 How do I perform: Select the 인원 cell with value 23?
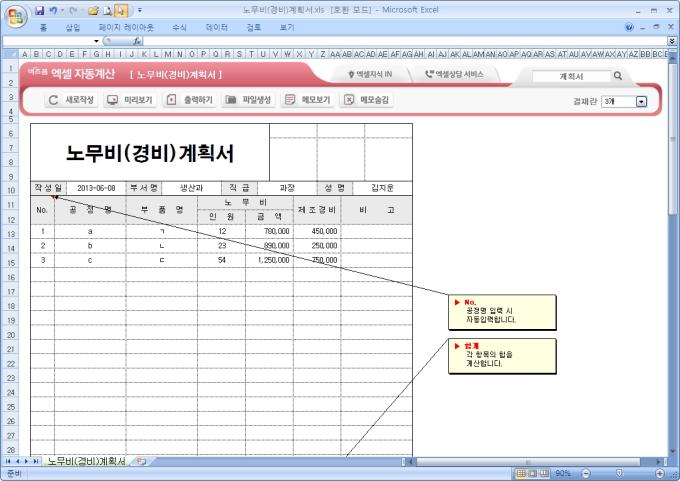pos(222,245)
